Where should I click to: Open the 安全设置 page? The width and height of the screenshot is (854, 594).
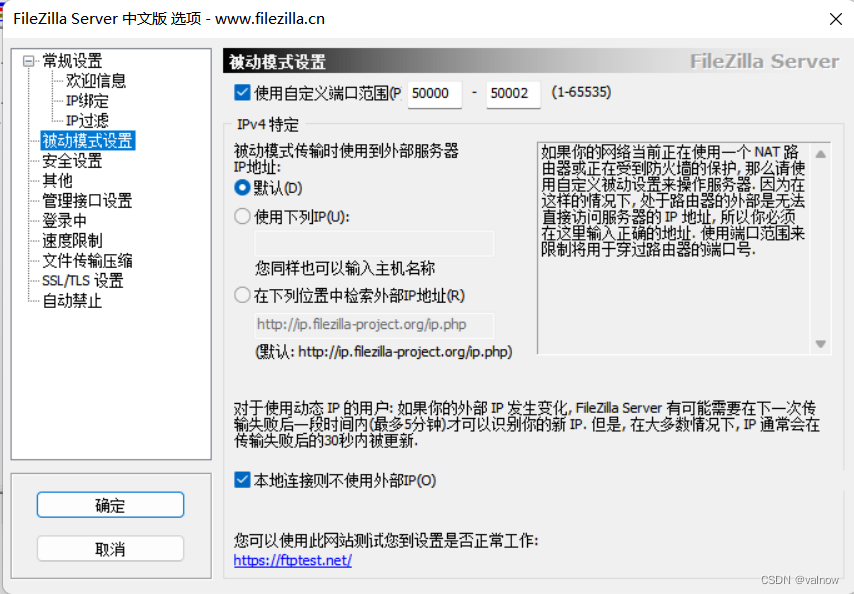pyautogui.click(x=72, y=161)
